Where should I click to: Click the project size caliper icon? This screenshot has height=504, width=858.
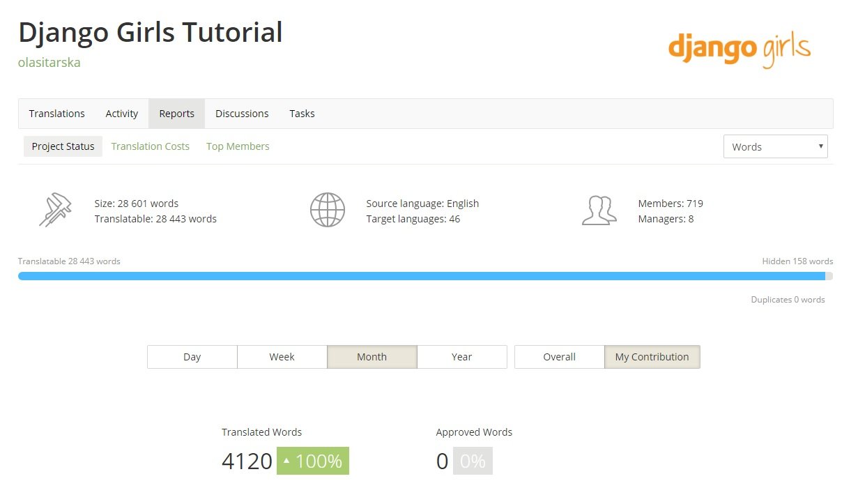(x=56, y=211)
